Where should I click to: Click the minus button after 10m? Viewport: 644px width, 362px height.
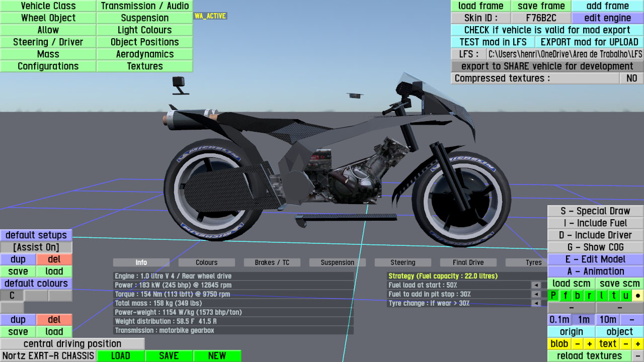[632, 320]
